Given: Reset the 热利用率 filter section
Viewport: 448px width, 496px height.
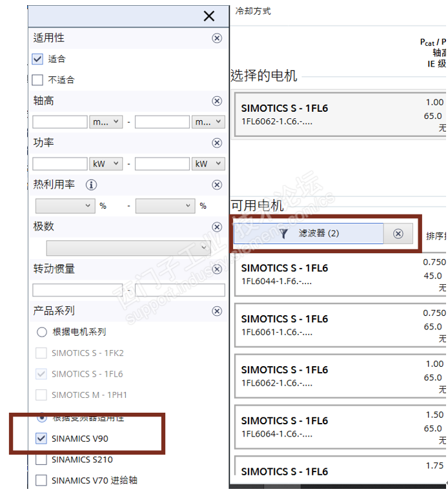Looking at the screenshot, I should (217, 185).
